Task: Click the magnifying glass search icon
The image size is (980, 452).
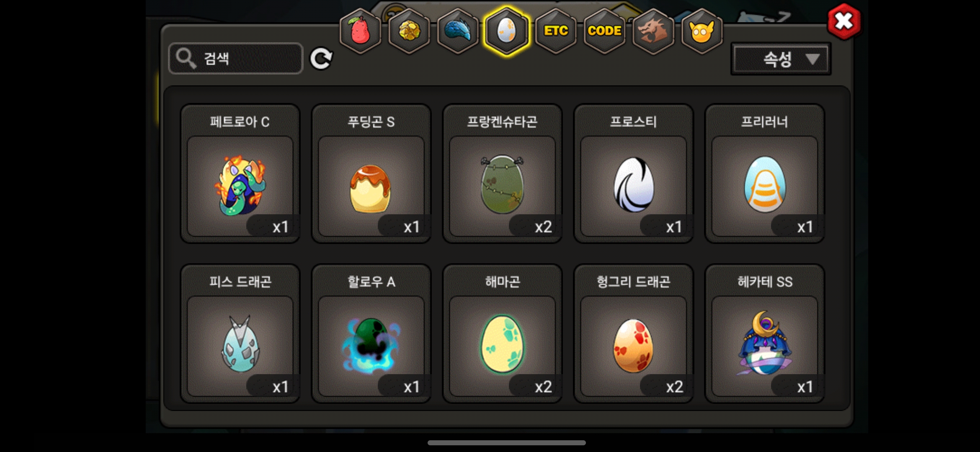Action: [x=186, y=58]
